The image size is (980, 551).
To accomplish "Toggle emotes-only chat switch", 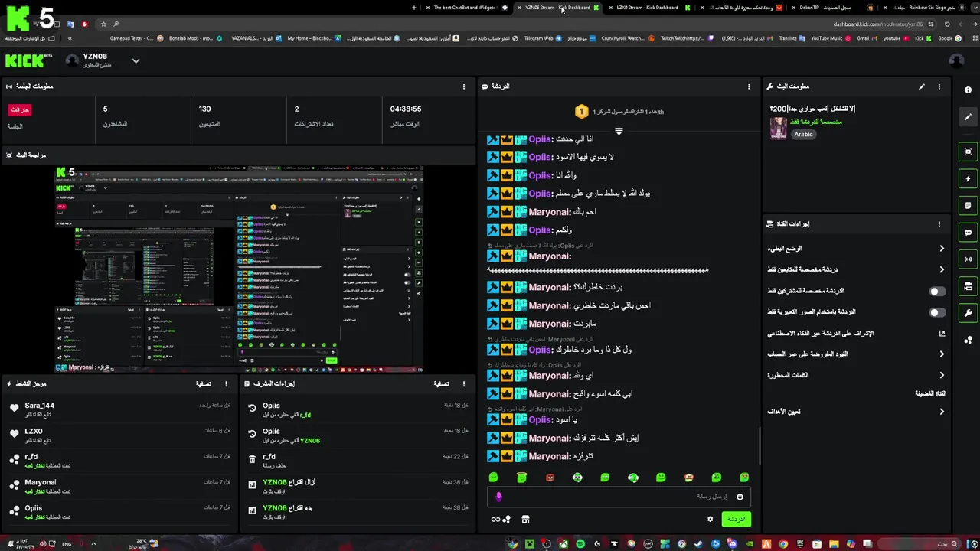I will pyautogui.click(x=937, y=312).
